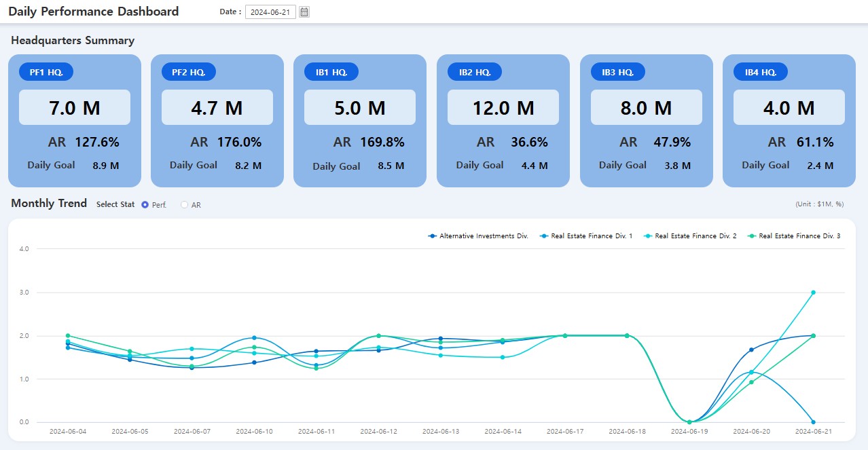Open the calendar date picker icon
The image size is (868, 450).
[304, 12]
